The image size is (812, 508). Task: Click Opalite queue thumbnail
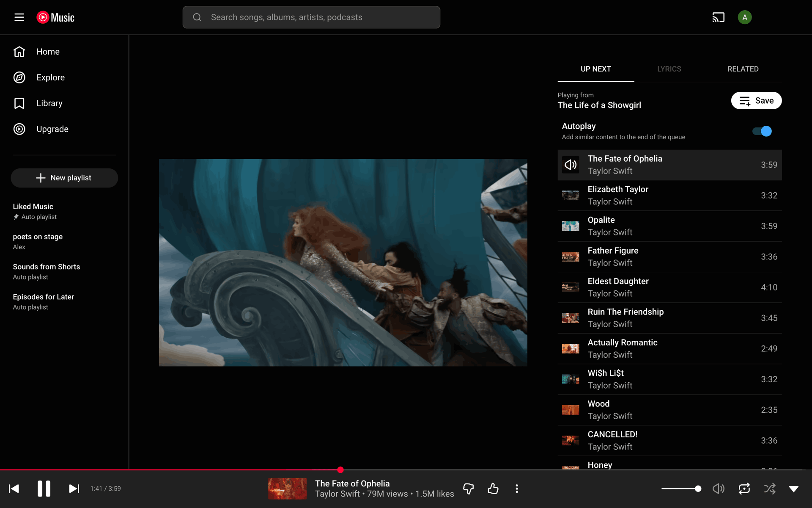tap(571, 226)
